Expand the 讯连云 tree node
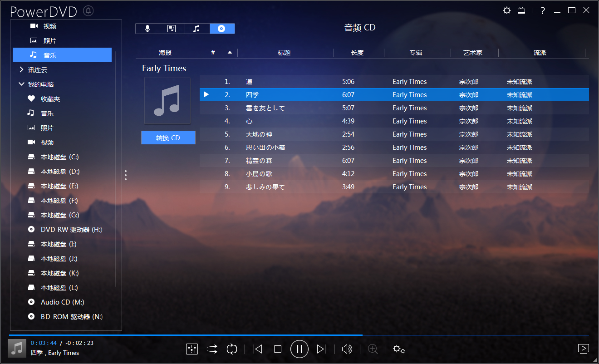 click(x=21, y=70)
